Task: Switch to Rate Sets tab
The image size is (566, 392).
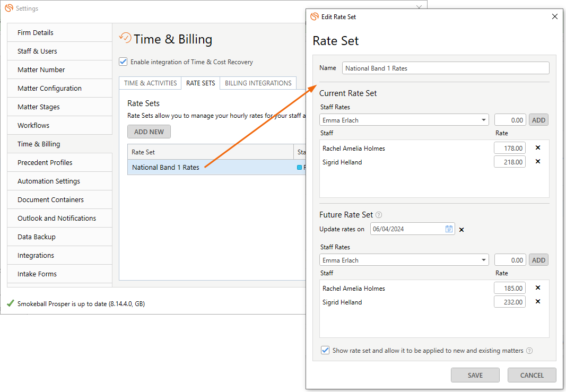Action: [x=201, y=83]
